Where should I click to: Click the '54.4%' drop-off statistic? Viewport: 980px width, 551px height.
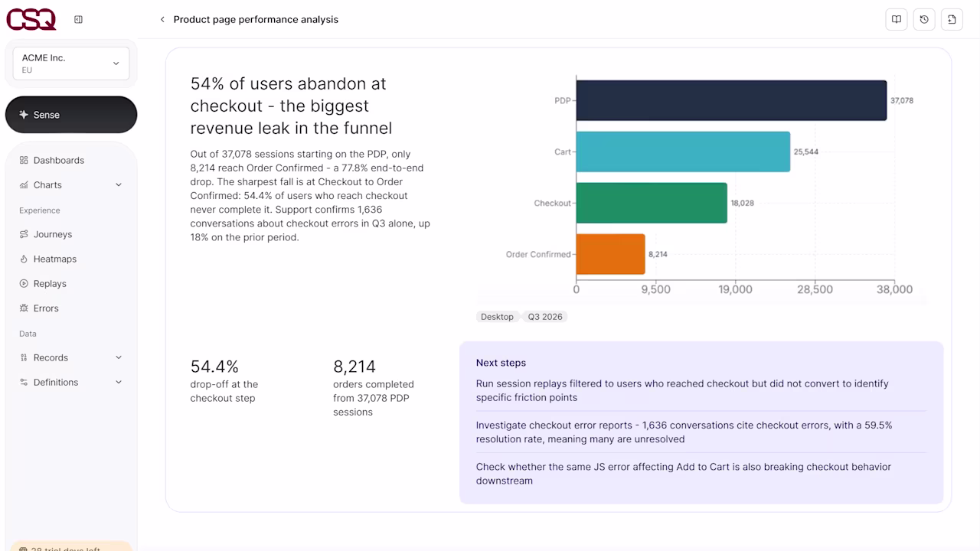tap(214, 367)
